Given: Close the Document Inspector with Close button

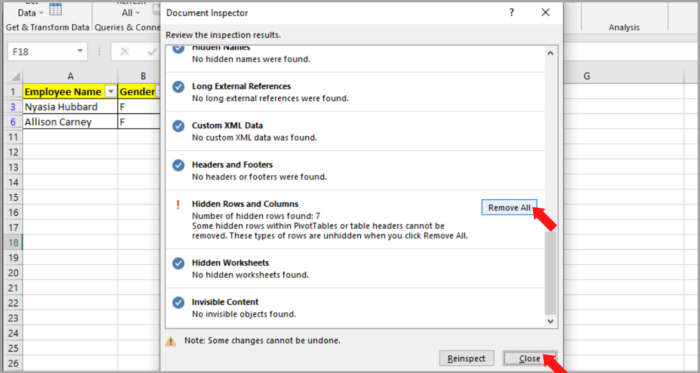Looking at the screenshot, I should [x=530, y=358].
